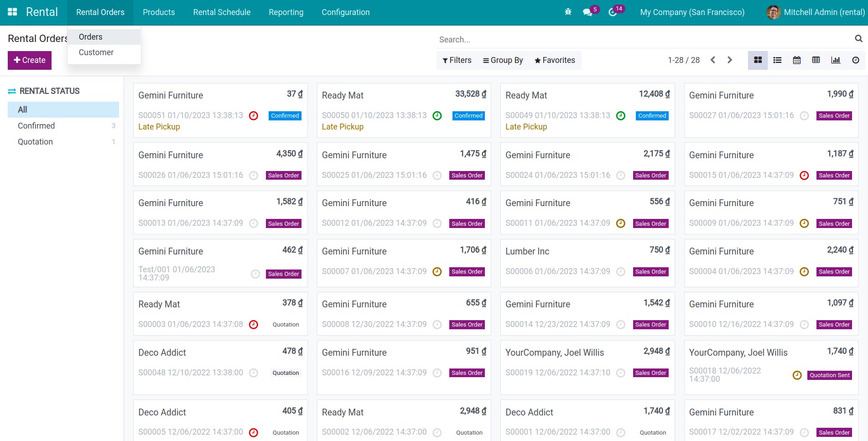Choose Customer from Rental Orders menu
Viewport: 868px width, 441px height.
click(x=96, y=52)
